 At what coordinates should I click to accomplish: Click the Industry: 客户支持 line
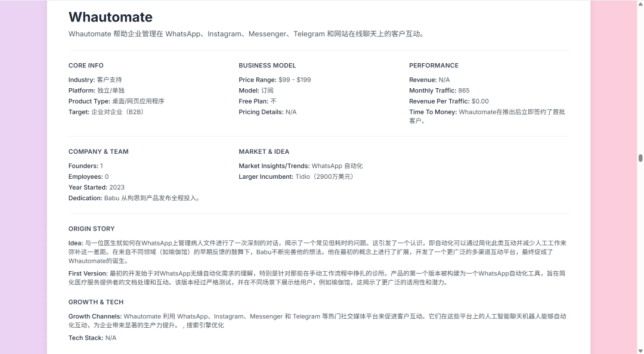[x=95, y=80]
